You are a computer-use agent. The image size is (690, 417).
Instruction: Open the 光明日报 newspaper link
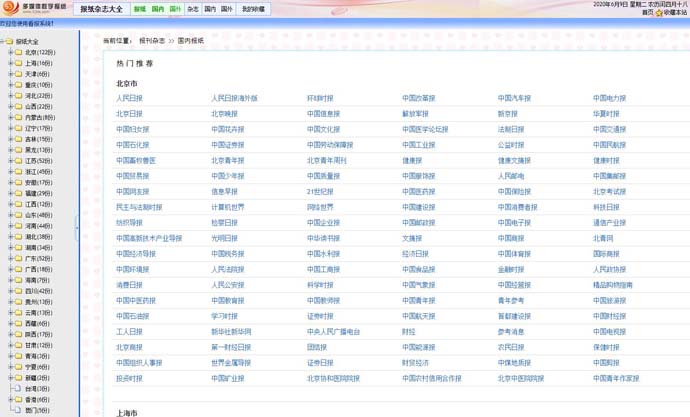[x=224, y=238]
